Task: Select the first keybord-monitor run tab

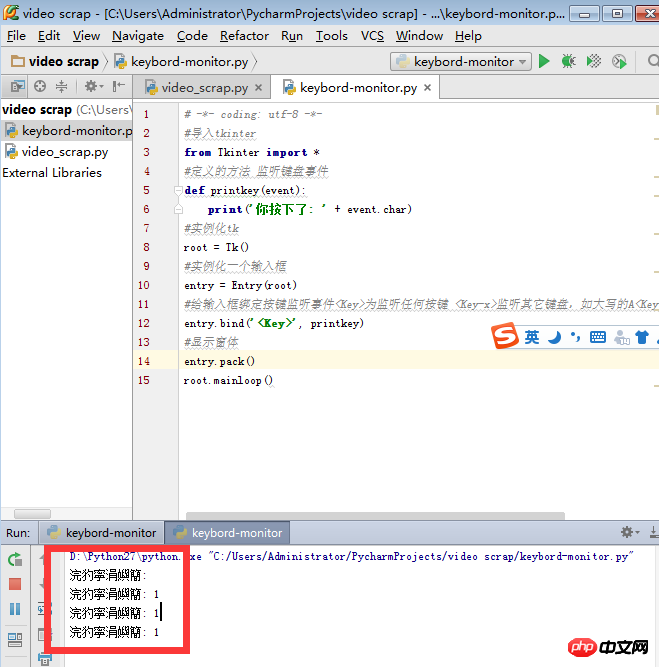Action: coord(101,533)
